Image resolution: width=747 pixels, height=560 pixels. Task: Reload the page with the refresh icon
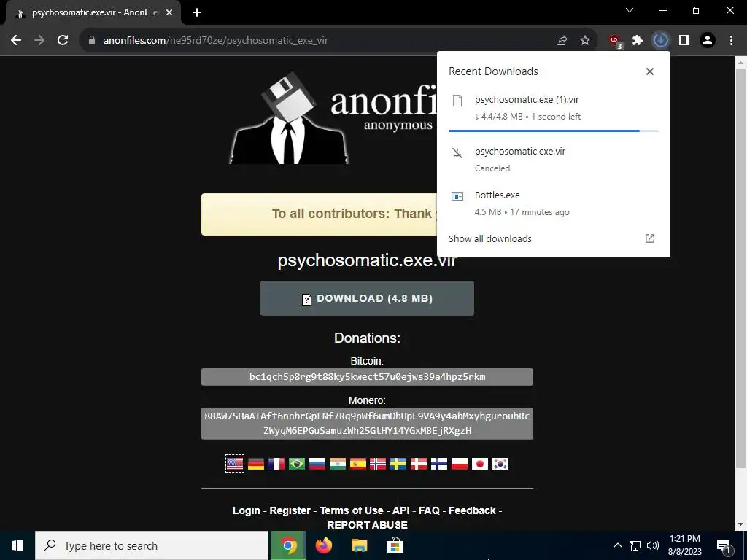pos(63,41)
